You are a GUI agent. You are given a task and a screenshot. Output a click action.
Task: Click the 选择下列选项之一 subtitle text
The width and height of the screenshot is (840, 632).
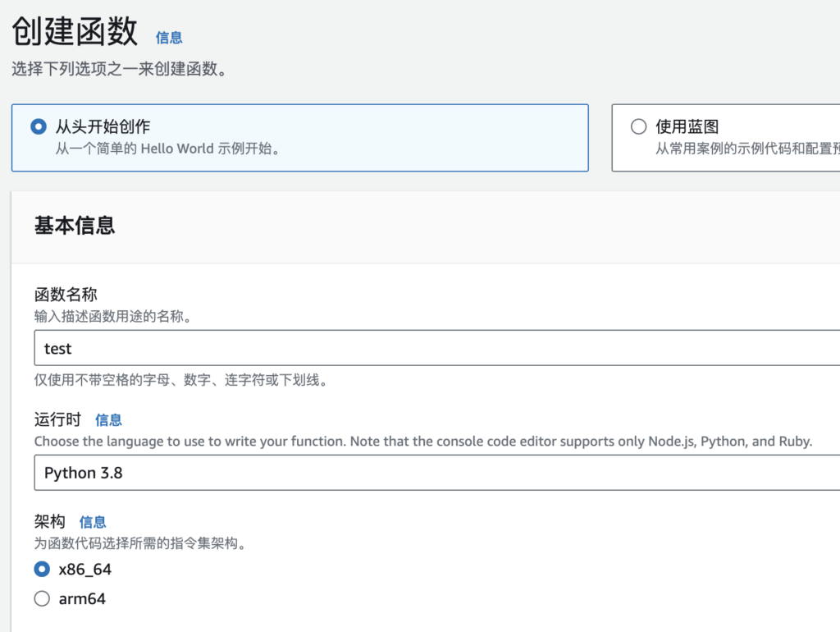click(x=119, y=69)
